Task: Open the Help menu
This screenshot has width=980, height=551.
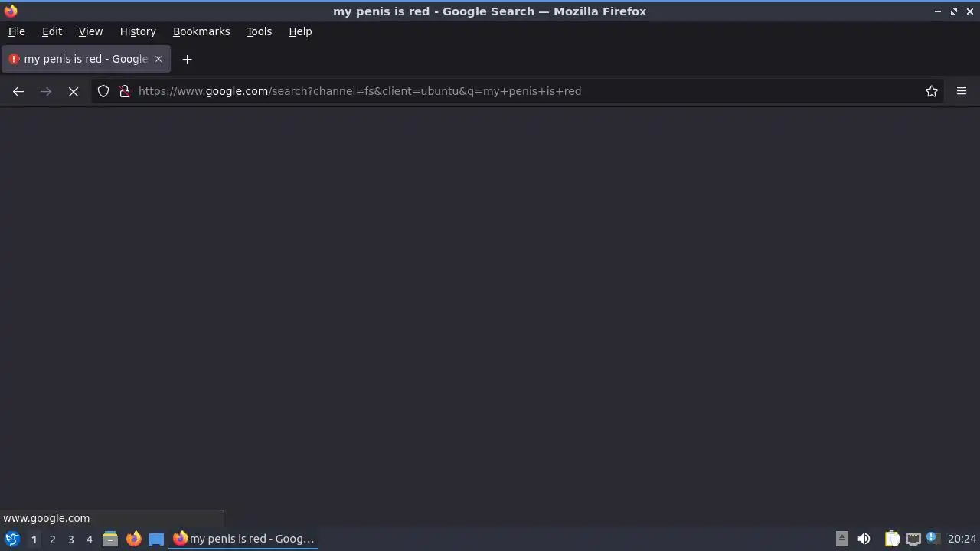Action: coord(300,31)
